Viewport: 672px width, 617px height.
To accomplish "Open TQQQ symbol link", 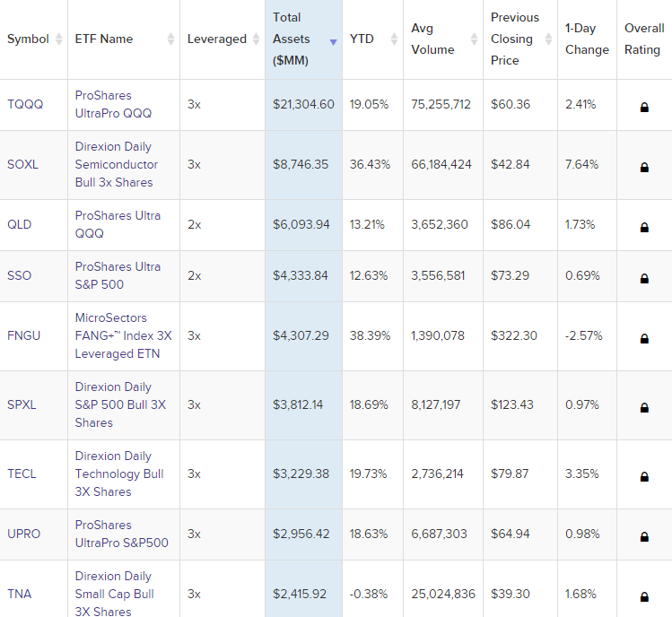I will 25,105.
